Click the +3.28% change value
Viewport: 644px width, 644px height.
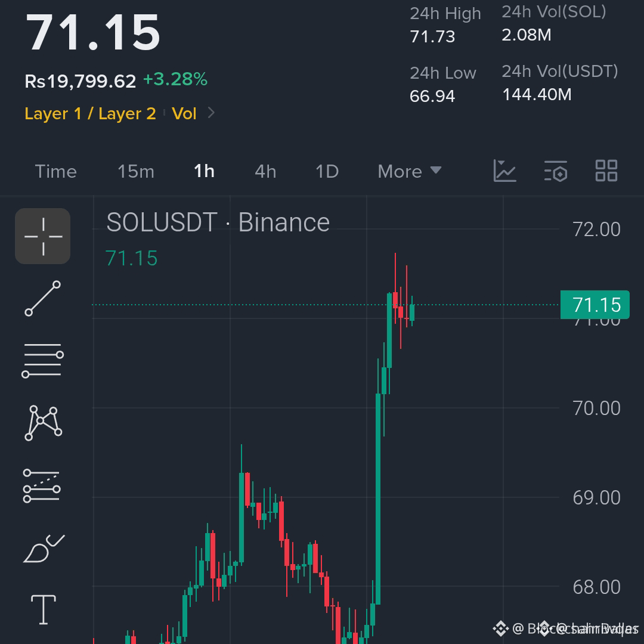[175, 79]
